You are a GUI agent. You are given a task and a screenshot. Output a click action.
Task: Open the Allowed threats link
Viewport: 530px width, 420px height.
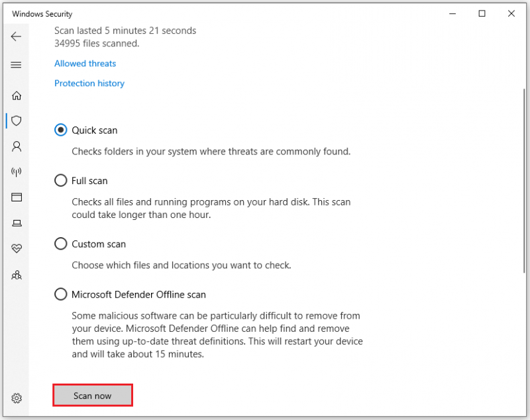pyautogui.click(x=85, y=64)
